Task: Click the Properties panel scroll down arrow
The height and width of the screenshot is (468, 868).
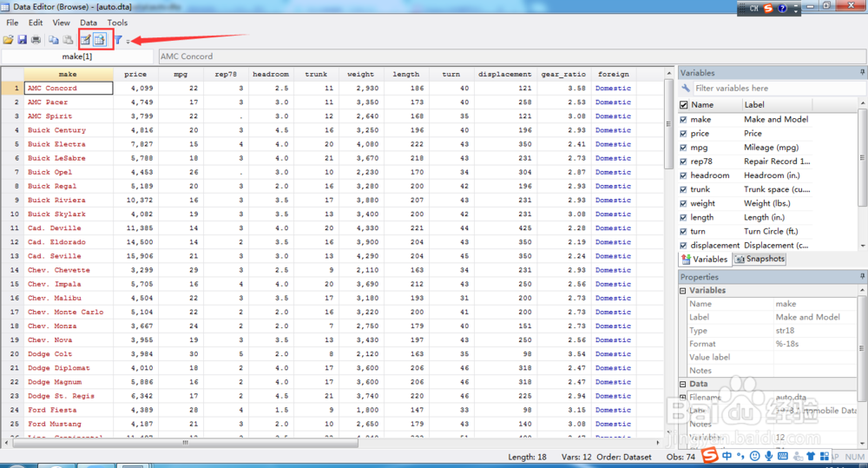Action: 863,444
